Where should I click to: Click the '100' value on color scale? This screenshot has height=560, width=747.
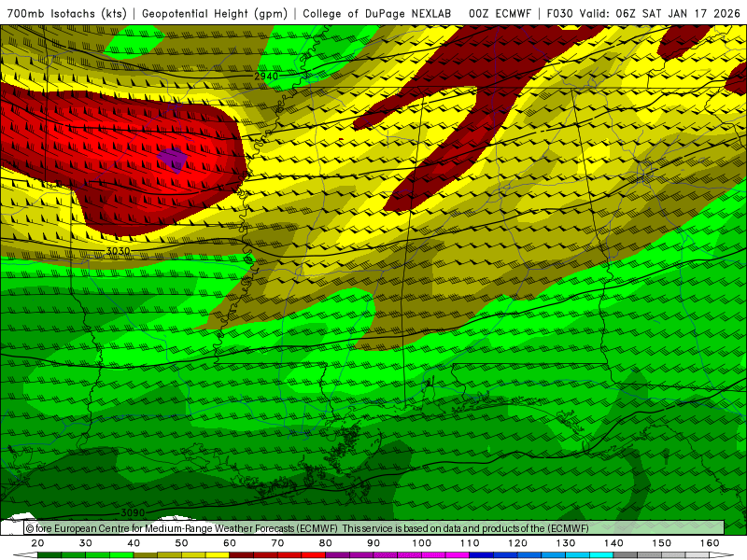(422, 543)
